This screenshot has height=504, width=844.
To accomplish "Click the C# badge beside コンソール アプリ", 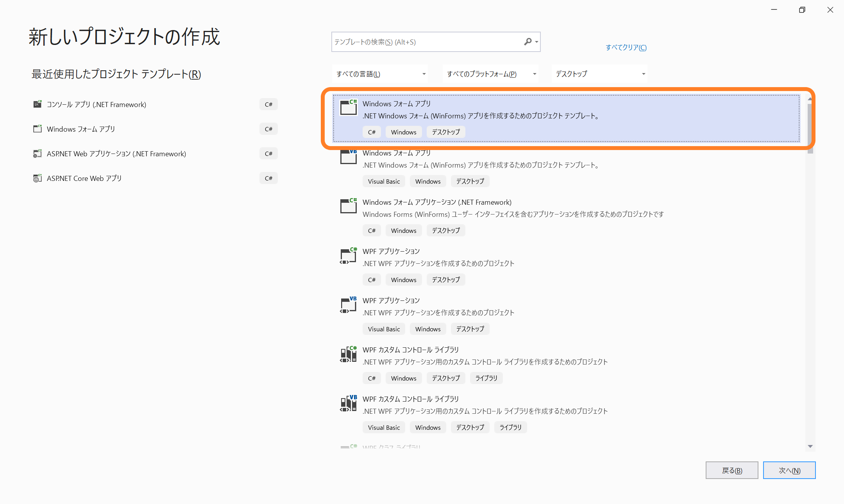I will [268, 104].
